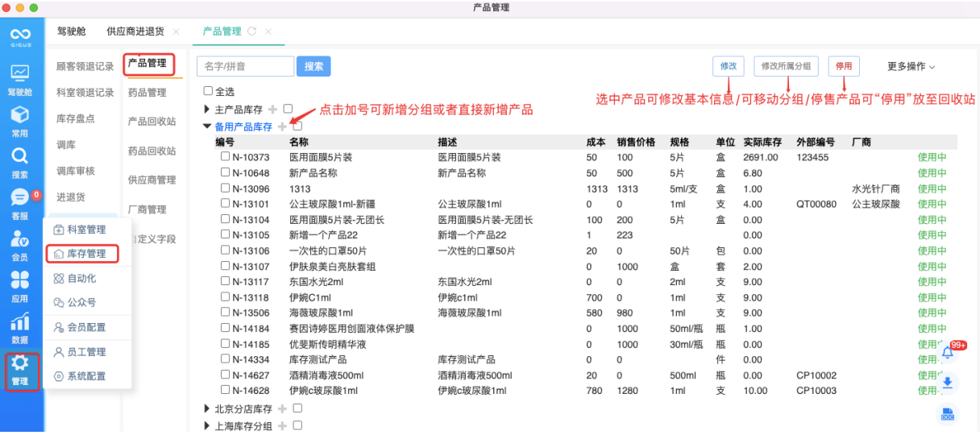Select 供应商管理 in the submenu
Image resolution: width=980 pixels, height=435 pixels.
[x=152, y=180]
